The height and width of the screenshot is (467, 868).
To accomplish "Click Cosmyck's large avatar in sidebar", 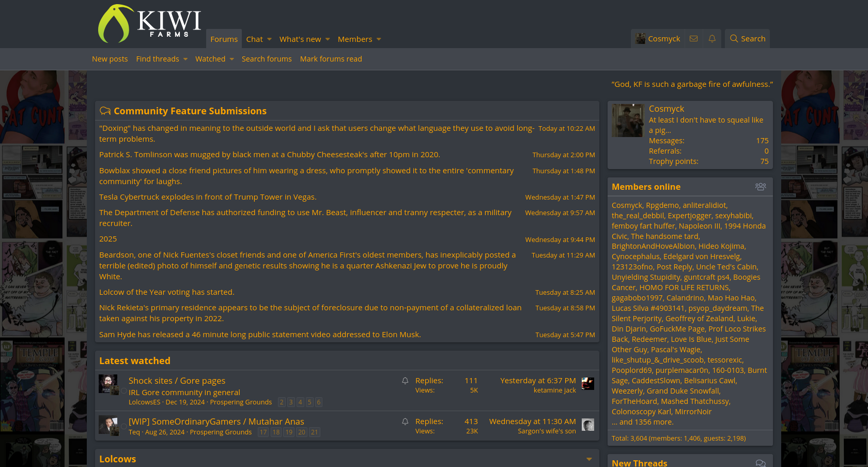I will pyautogui.click(x=627, y=120).
